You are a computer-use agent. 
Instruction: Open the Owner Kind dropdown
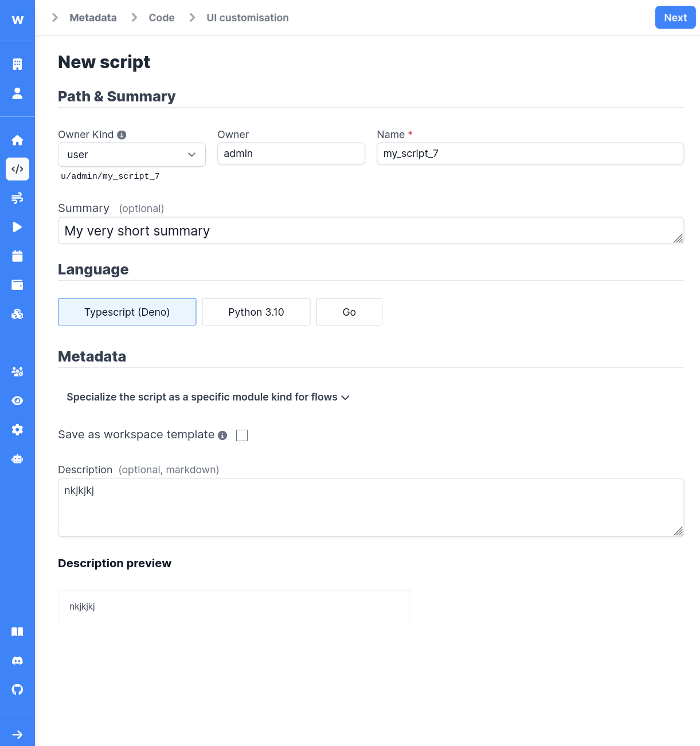coord(131,155)
